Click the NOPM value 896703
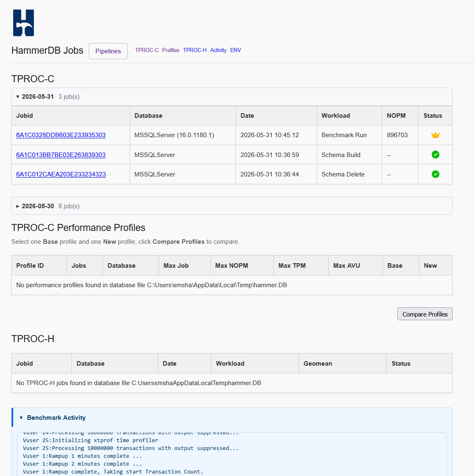This screenshot has width=475, height=476. (397, 135)
